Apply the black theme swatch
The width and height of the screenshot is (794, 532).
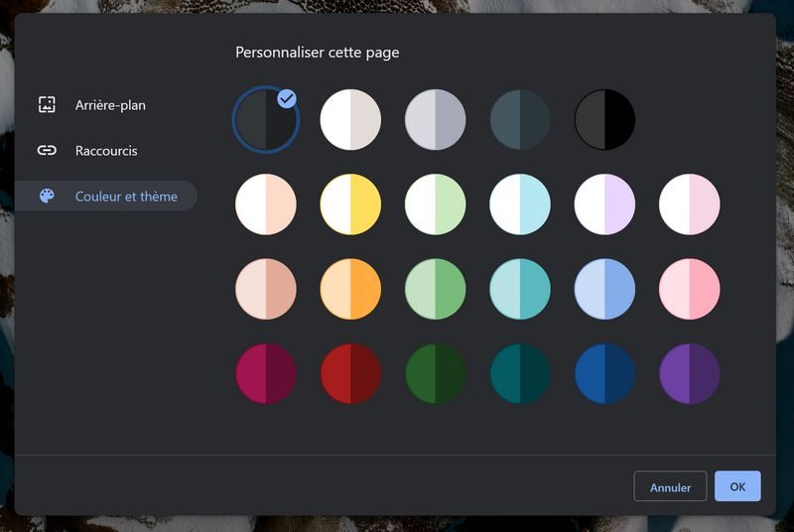(x=604, y=120)
